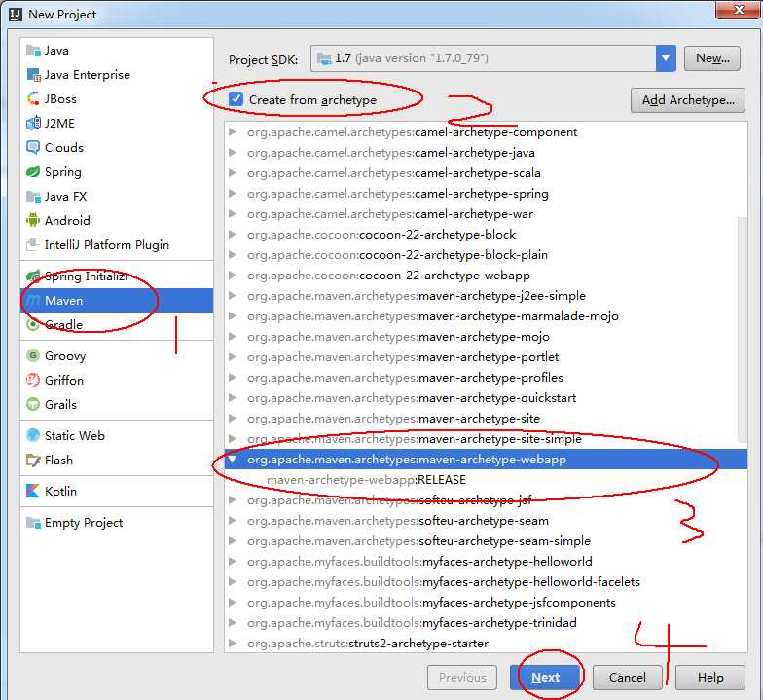763x700 pixels.
Task: Select the Java Enterprise icon
Action: pos(33,74)
